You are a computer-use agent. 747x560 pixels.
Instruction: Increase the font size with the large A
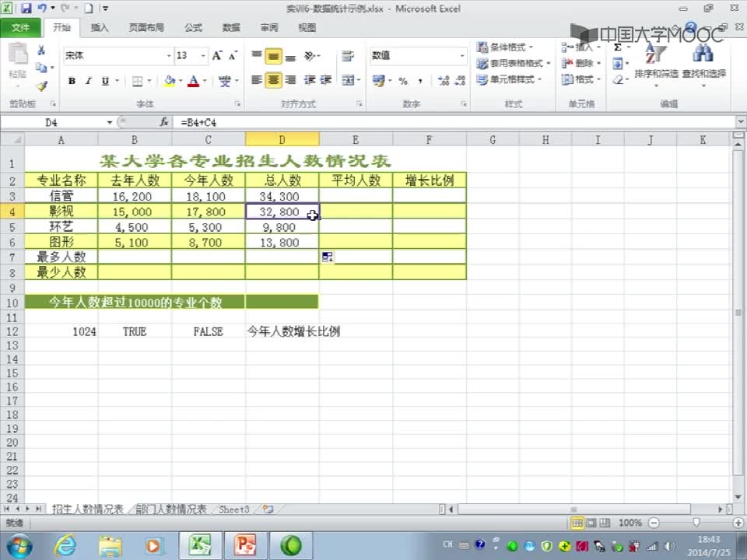click(x=217, y=56)
